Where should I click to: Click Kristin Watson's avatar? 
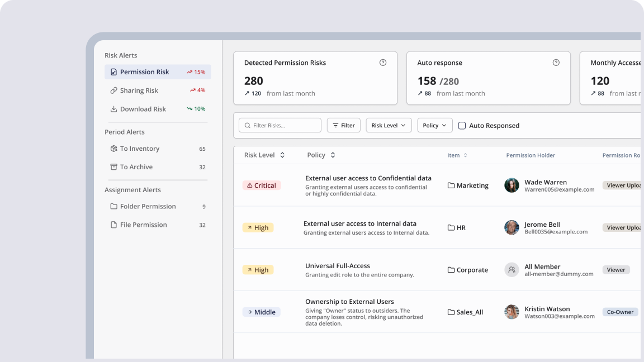click(512, 312)
